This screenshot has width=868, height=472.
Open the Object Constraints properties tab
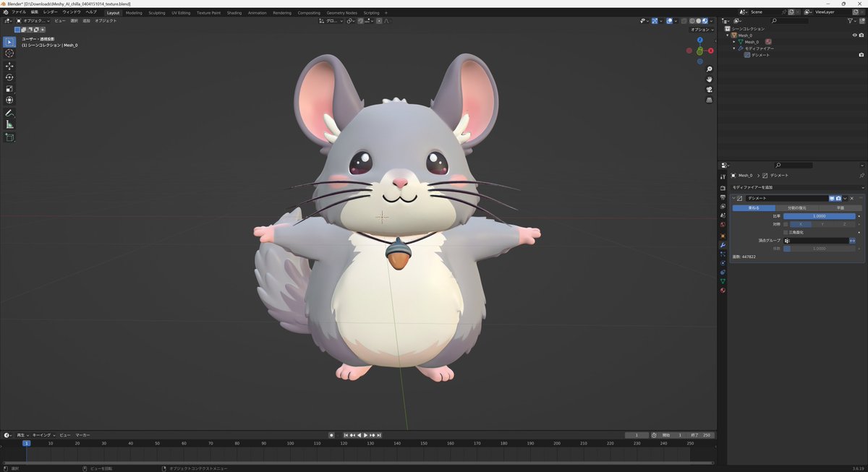click(723, 272)
